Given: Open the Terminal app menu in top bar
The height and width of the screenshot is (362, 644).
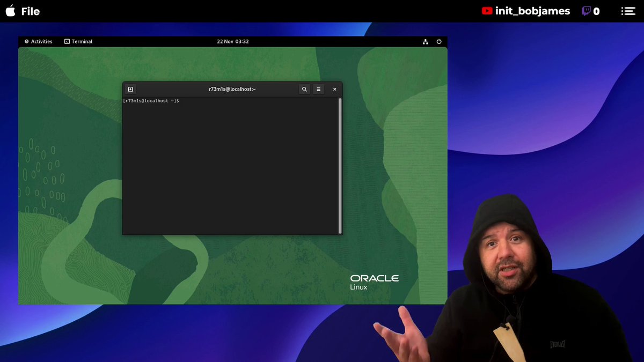Looking at the screenshot, I should tap(78, 41).
